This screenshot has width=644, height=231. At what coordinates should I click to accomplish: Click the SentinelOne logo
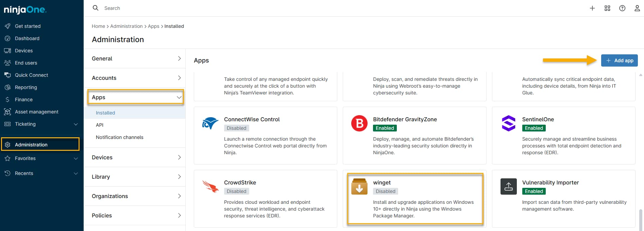point(508,123)
